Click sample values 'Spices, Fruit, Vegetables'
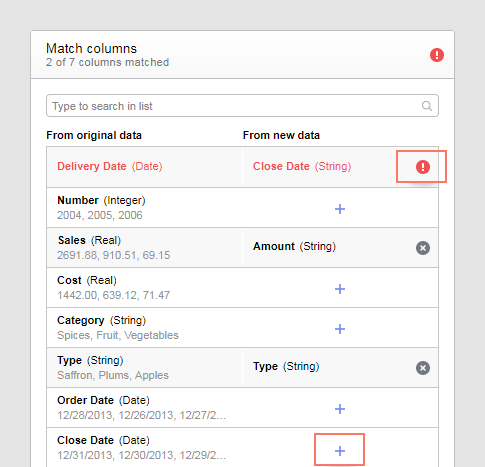This screenshot has height=467, width=485. point(118,335)
